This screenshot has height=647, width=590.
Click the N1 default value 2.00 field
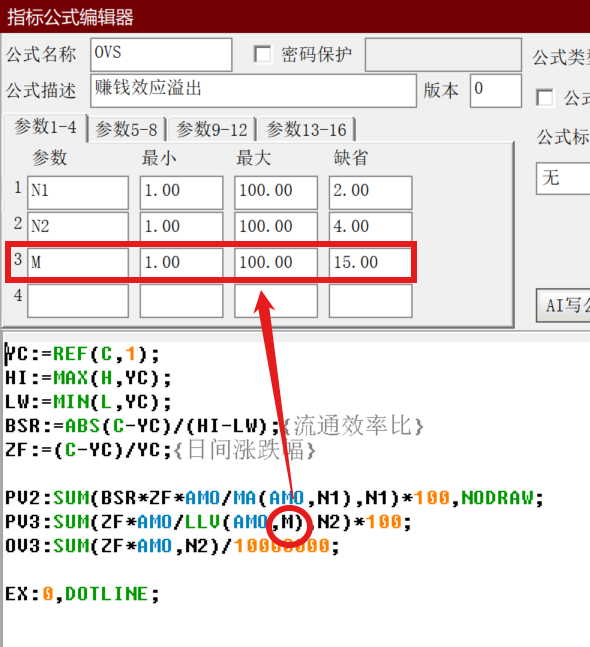tap(371, 192)
